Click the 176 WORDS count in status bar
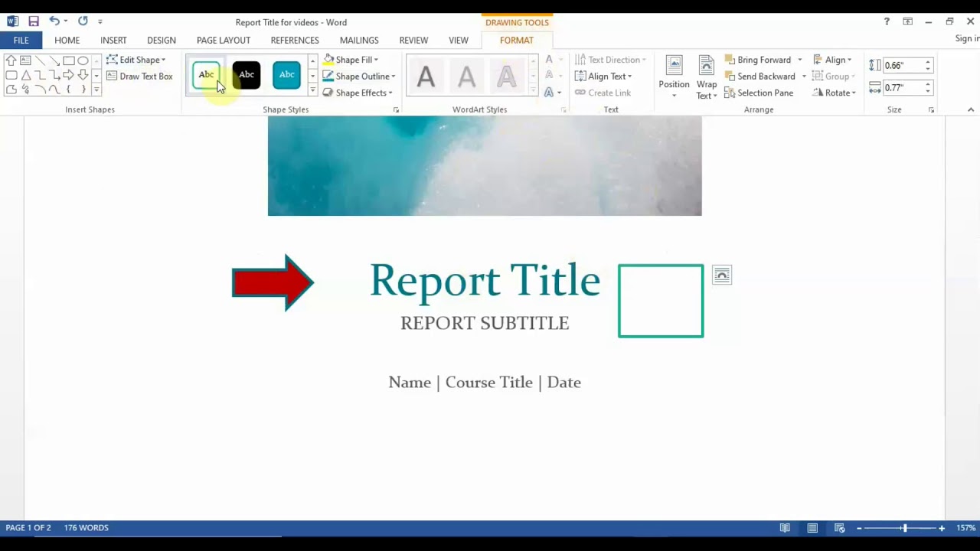Image resolution: width=980 pixels, height=551 pixels. coord(86,528)
